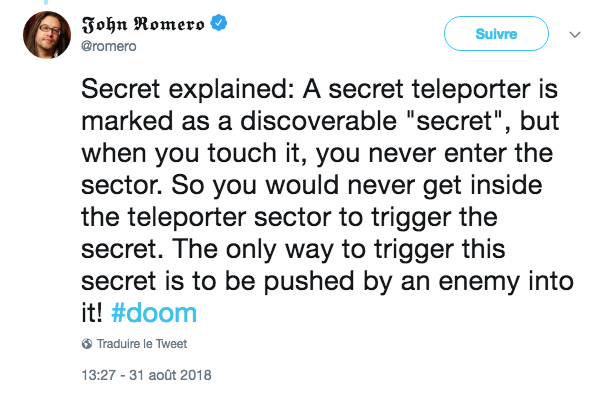Viewport: 611px width, 393px height.
Task: Click the time 13:27 in the timestamp
Action: (x=98, y=375)
